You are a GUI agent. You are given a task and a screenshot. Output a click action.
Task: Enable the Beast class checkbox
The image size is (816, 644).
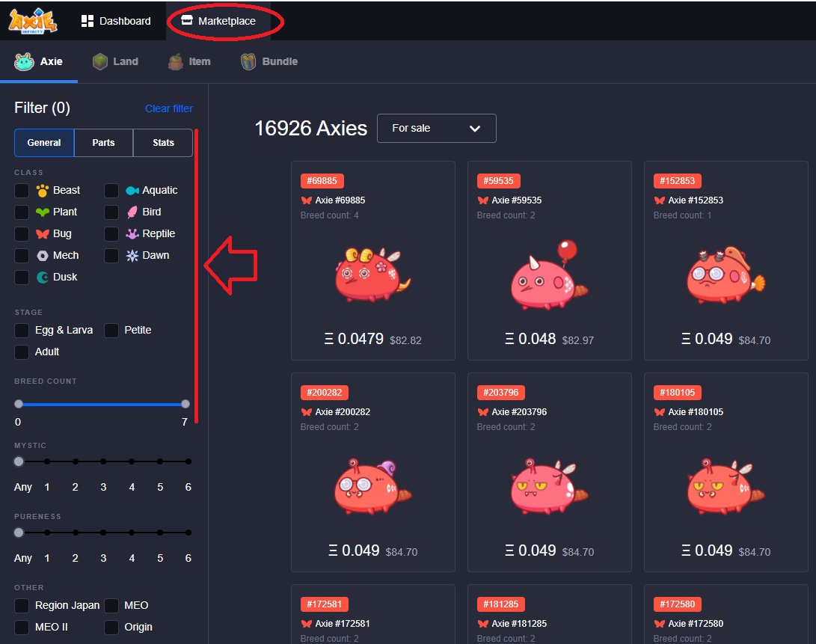[22, 191]
